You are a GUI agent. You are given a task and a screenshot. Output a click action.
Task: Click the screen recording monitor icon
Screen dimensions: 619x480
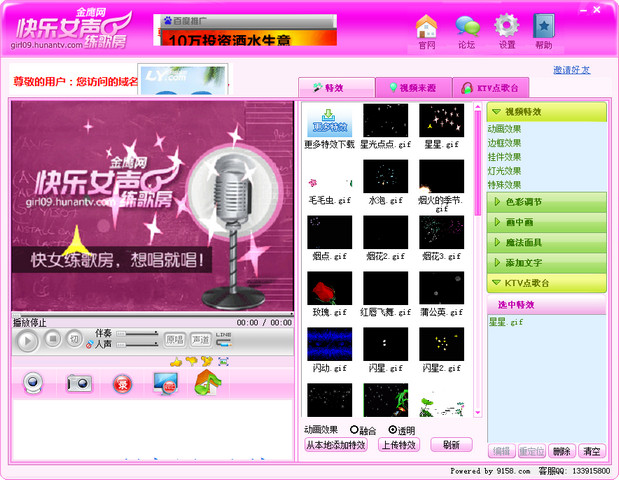click(166, 383)
